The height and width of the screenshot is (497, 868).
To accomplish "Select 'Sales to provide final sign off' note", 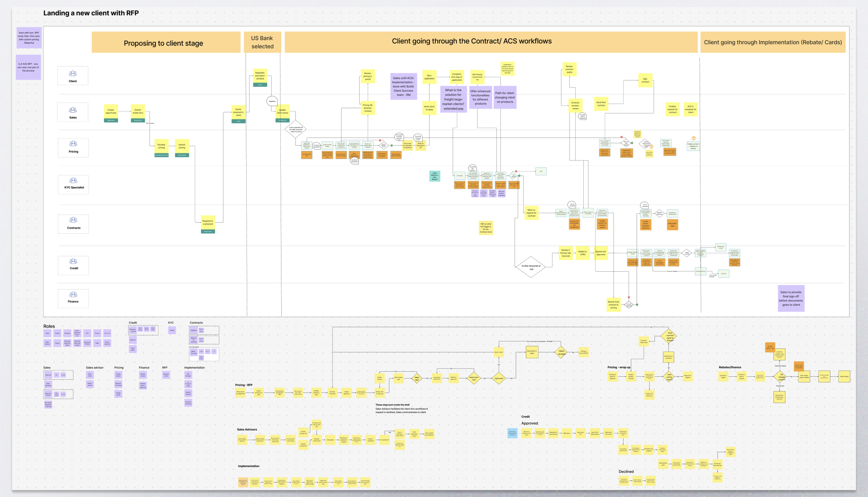I will pyautogui.click(x=791, y=298).
